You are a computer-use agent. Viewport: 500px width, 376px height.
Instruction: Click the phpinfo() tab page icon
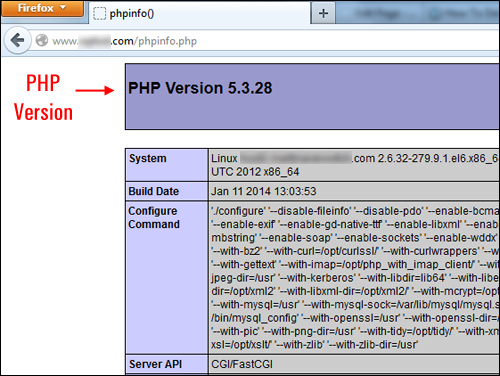(99, 14)
